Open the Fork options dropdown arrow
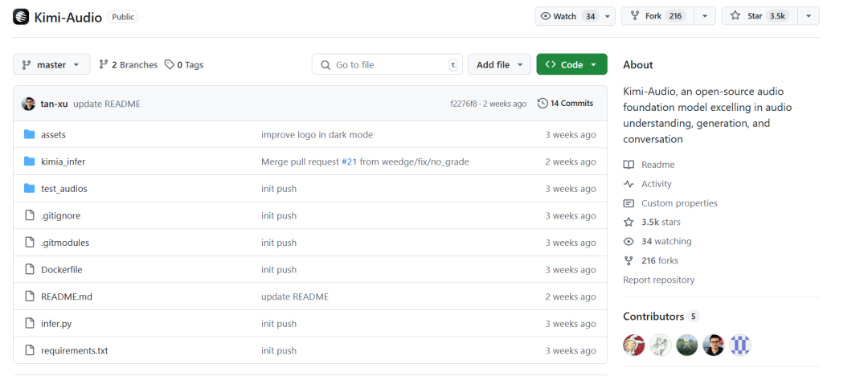 point(705,16)
